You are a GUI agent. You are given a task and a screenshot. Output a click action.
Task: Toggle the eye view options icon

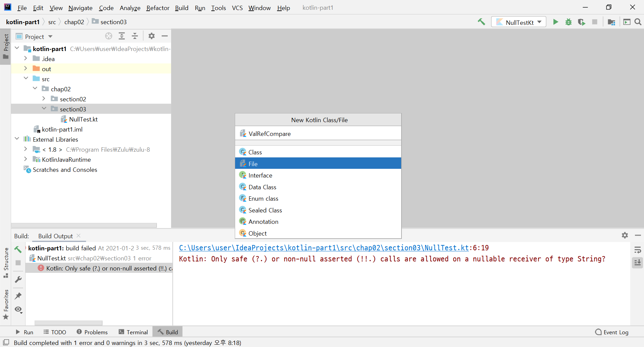18,309
